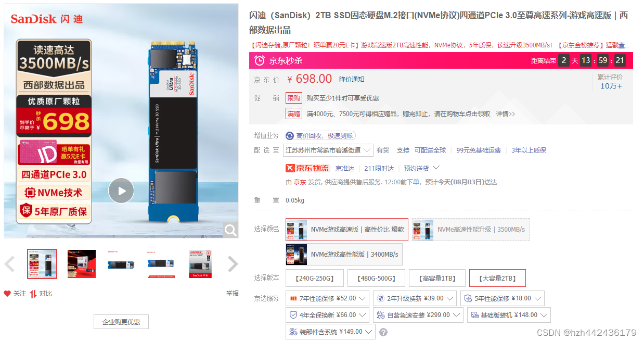Viewport: 644px width, 341px height.
Task: Click 可配送全球 link
Action: [x=430, y=150]
